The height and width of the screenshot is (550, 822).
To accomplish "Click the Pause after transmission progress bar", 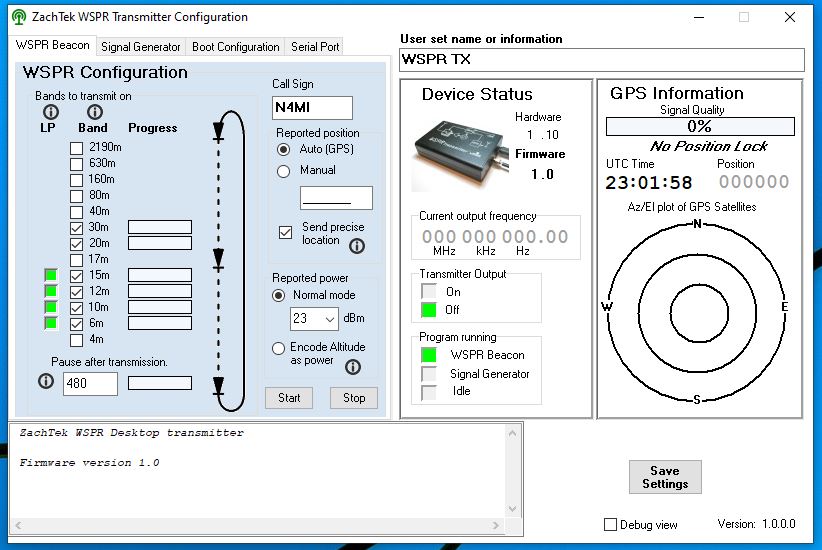I will pos(160,383).
